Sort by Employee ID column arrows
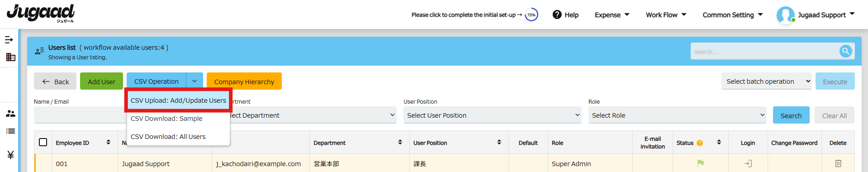The image size is (868, 172). coord(109,142)
